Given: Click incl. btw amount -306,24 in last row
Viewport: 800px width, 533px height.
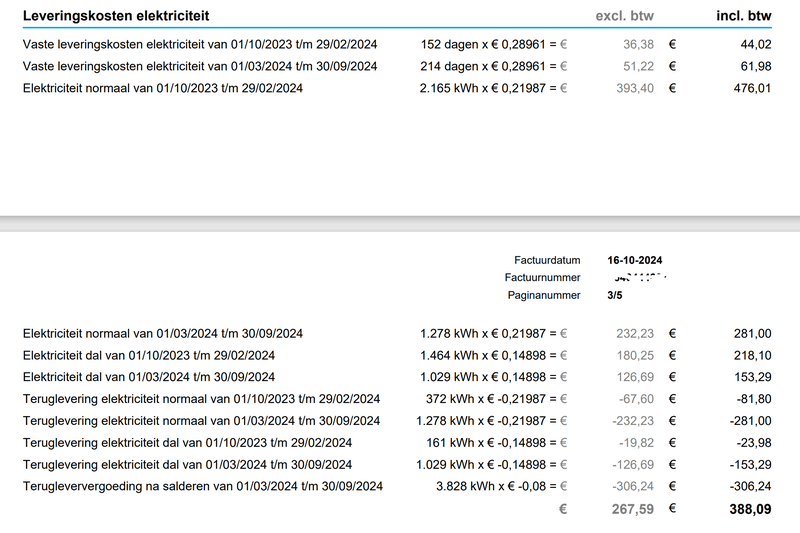Looking at the screenshot, I should (751, 486).
